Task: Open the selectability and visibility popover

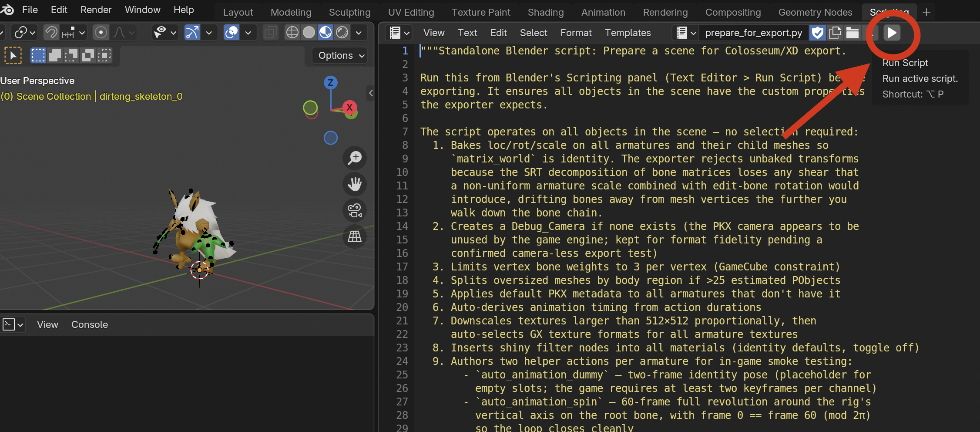Action: pyautogui.click(x=165, y=32)
